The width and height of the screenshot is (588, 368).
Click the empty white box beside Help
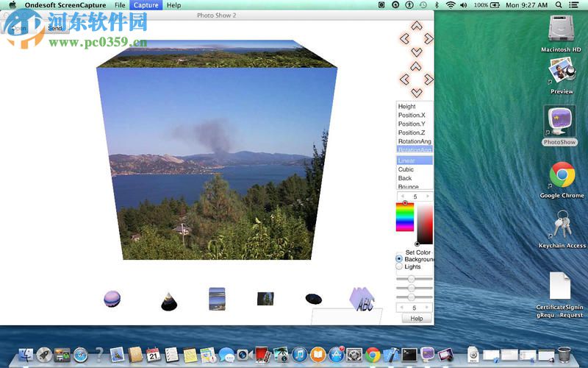click(x=347, y=316)
